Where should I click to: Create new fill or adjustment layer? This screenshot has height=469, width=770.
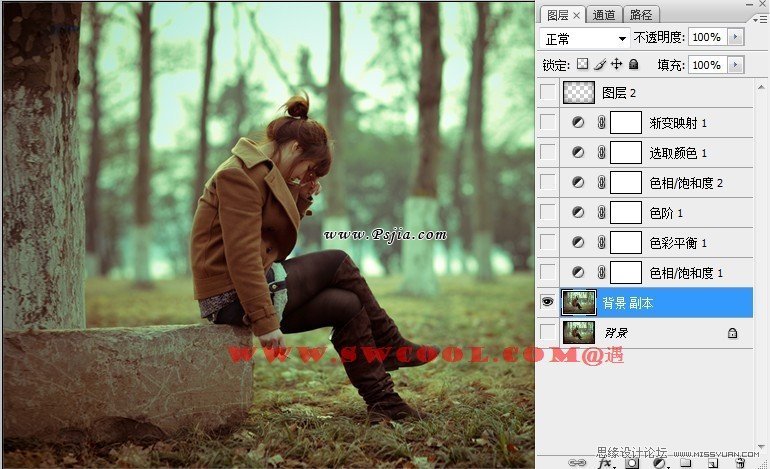pyautogui.click(x=660, y=463)
